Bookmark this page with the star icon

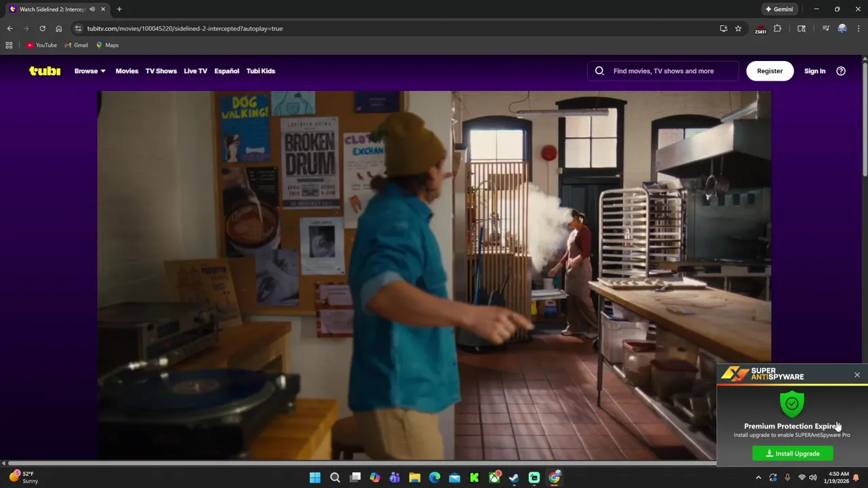[738, 28]
